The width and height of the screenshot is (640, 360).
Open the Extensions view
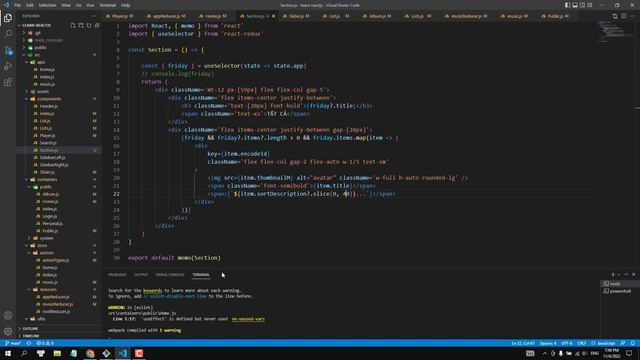(8, 82)
